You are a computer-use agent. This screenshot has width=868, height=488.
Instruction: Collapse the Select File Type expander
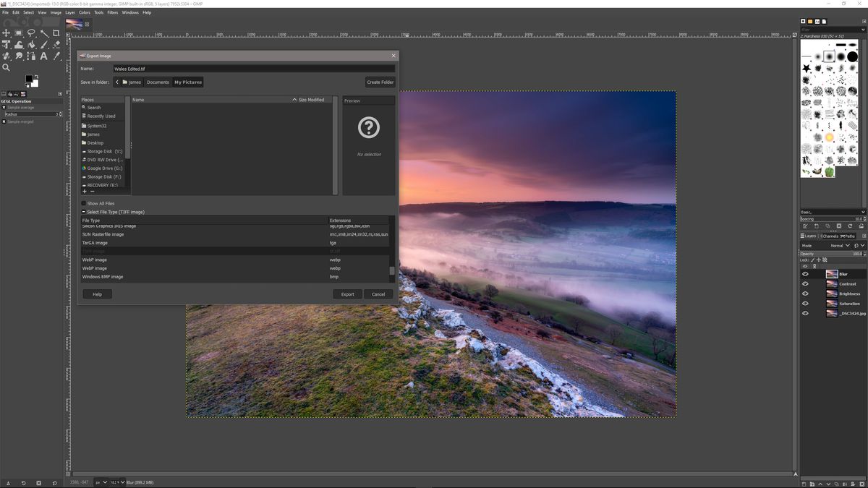coord(83,212)
